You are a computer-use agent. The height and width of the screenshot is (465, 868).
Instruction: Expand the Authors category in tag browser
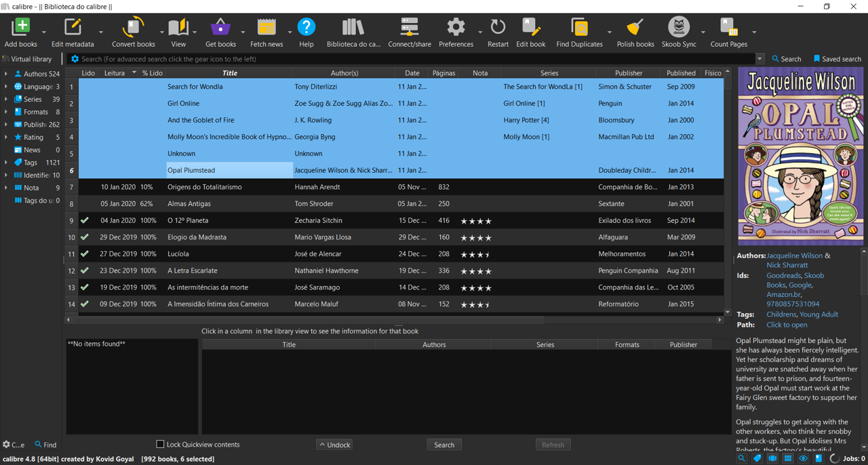pos(6,74)
